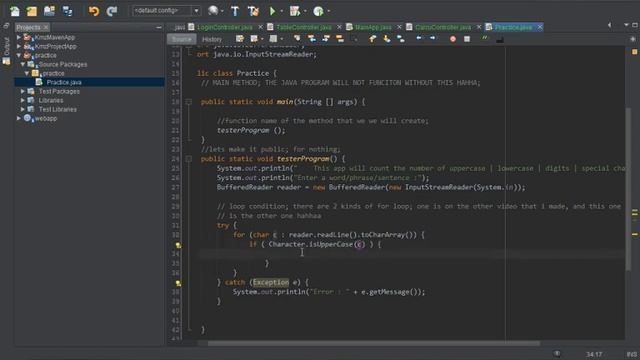Toggle Highlight Search in editor toolbar
Viewport: 640px width, 360px height.
340,39
